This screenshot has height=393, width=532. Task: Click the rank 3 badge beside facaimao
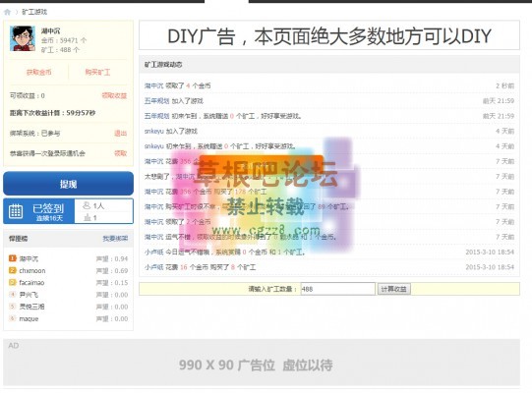coord(13,282)
